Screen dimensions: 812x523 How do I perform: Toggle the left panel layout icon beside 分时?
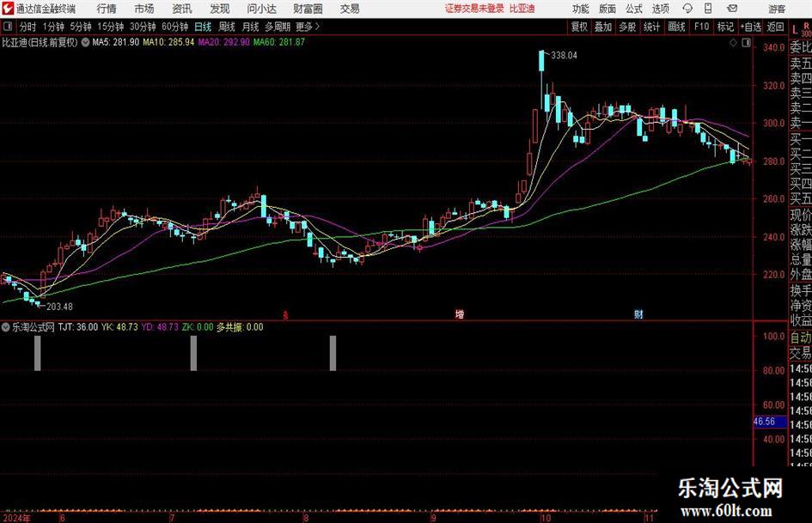[x=7, y=27]
